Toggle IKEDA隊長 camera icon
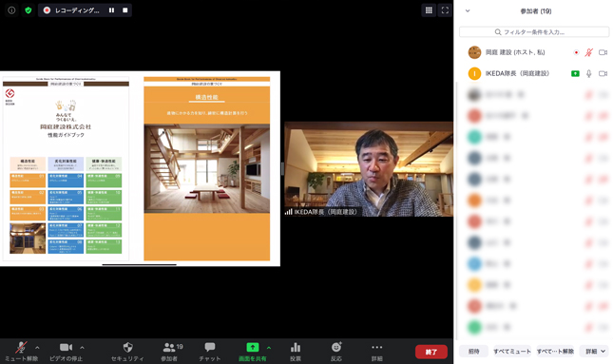 click(x=603, y=73)
